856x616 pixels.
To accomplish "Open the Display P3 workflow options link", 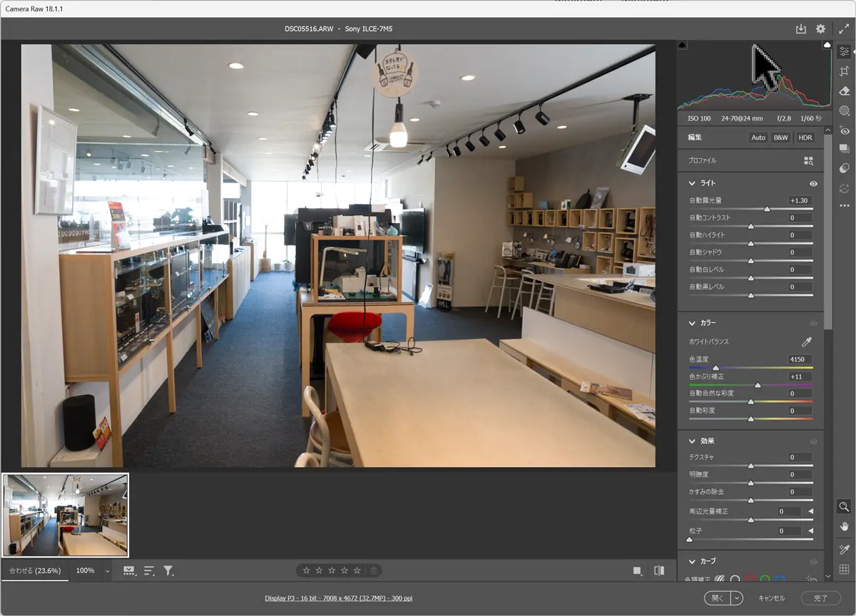I will point(338,598).
